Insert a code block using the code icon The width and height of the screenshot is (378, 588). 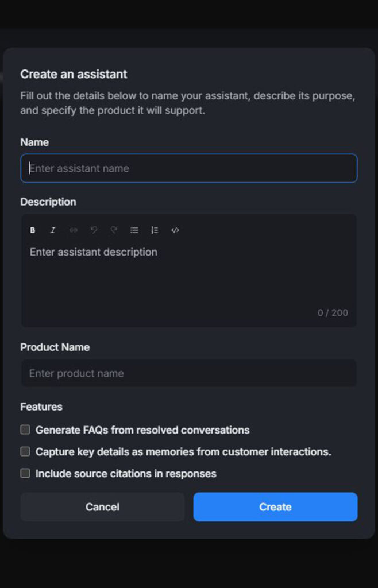175,230
